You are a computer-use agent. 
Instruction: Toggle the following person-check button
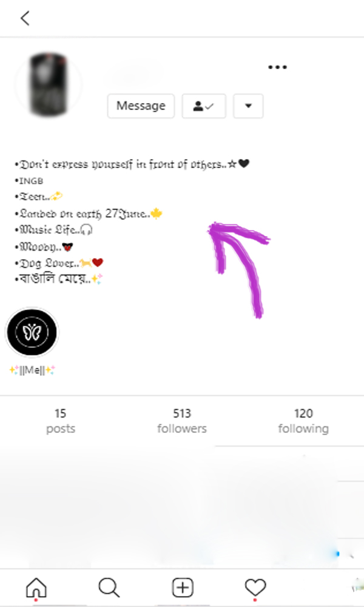pyautogui.click(x=204, y=106)
